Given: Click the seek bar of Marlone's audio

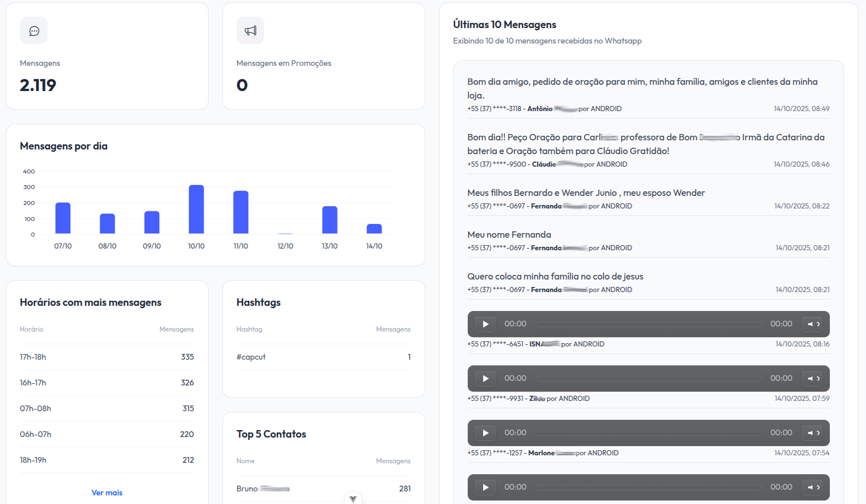Looking at the screenshot, I should 648,433.
